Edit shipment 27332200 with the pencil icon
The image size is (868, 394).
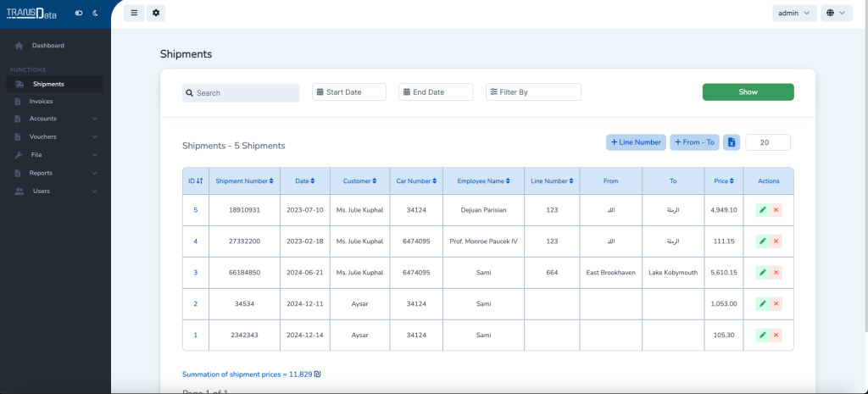coord(762,241)
